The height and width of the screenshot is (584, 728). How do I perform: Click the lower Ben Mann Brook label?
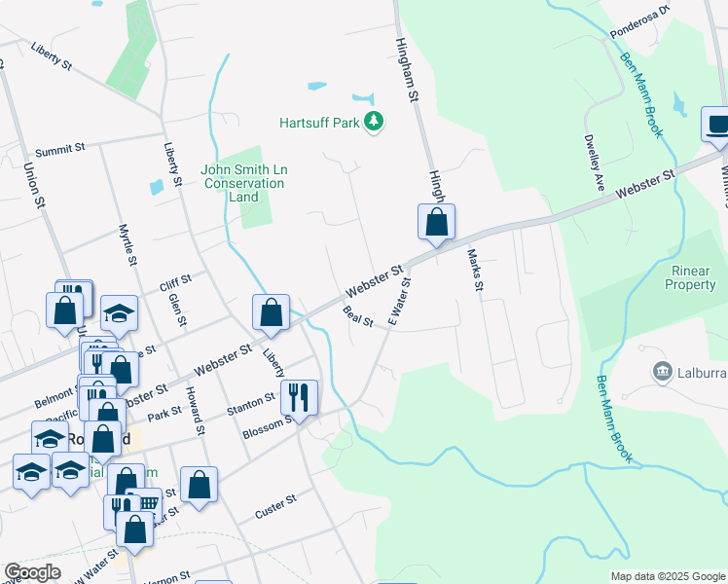pyautogui.click(x=614, y=420)
